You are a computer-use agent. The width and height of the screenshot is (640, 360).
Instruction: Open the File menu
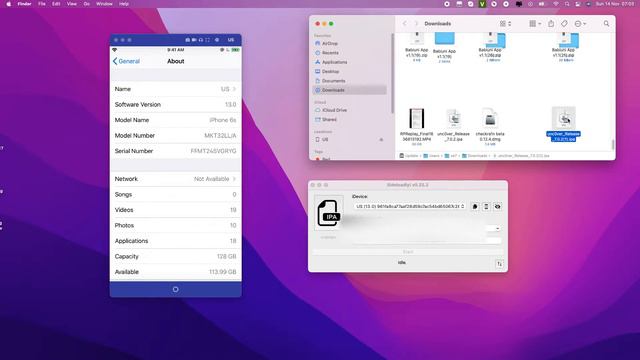[x=42, y=4]
